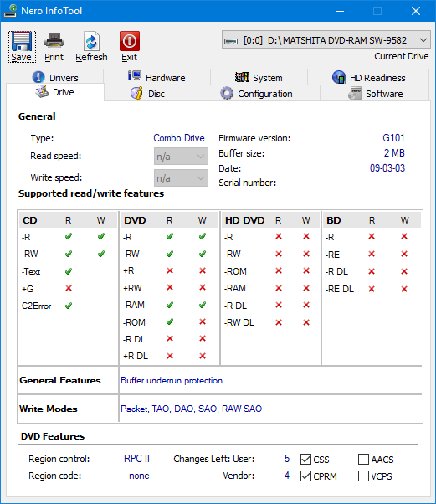
Task: Click the CD -Text read checkmark
Action: pyautogui.click(x=69, y=271)
